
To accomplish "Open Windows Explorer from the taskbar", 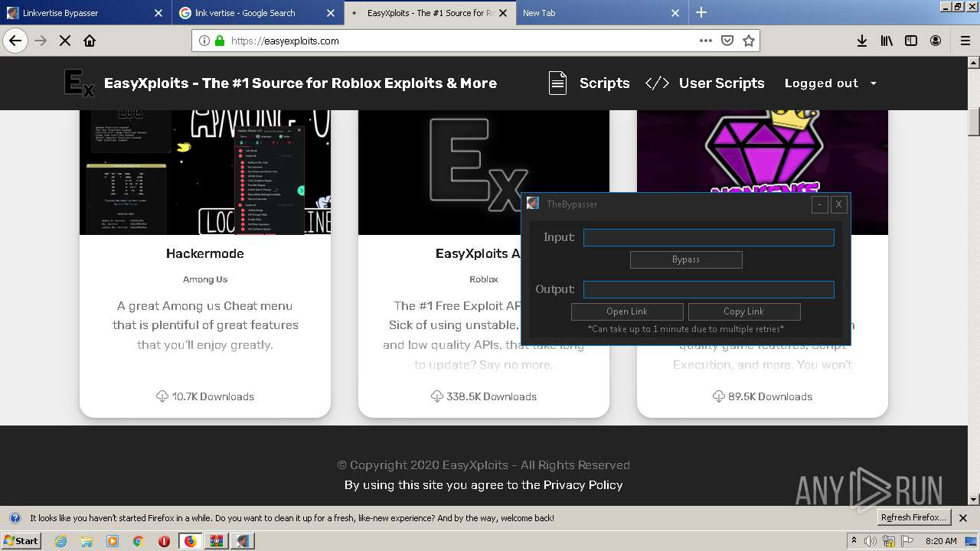I will click(x=87, y=541).
